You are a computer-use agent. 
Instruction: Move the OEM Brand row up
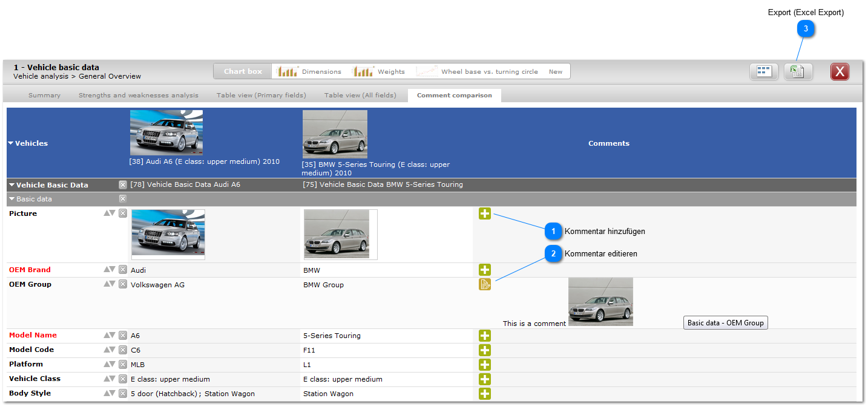point(107,269)
